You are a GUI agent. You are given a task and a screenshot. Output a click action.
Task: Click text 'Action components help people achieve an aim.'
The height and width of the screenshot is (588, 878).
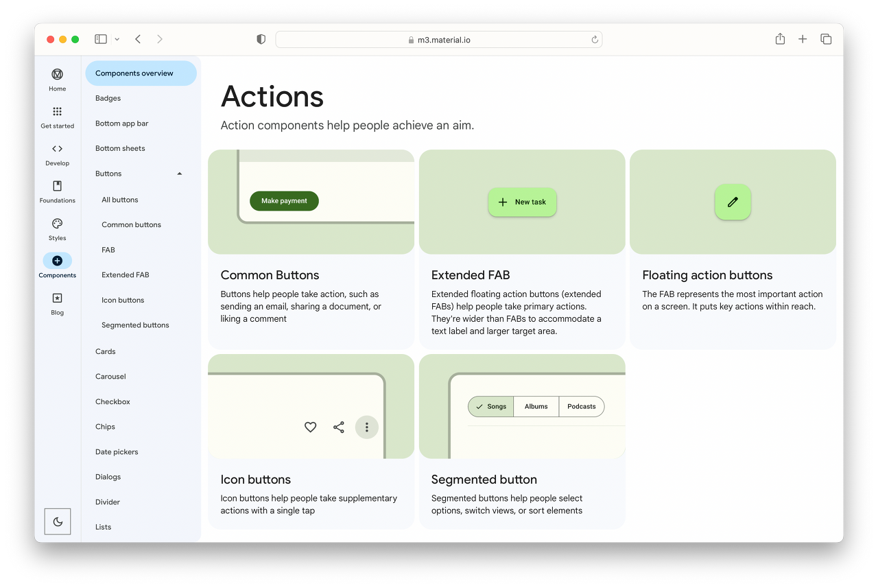click(347, 126)
